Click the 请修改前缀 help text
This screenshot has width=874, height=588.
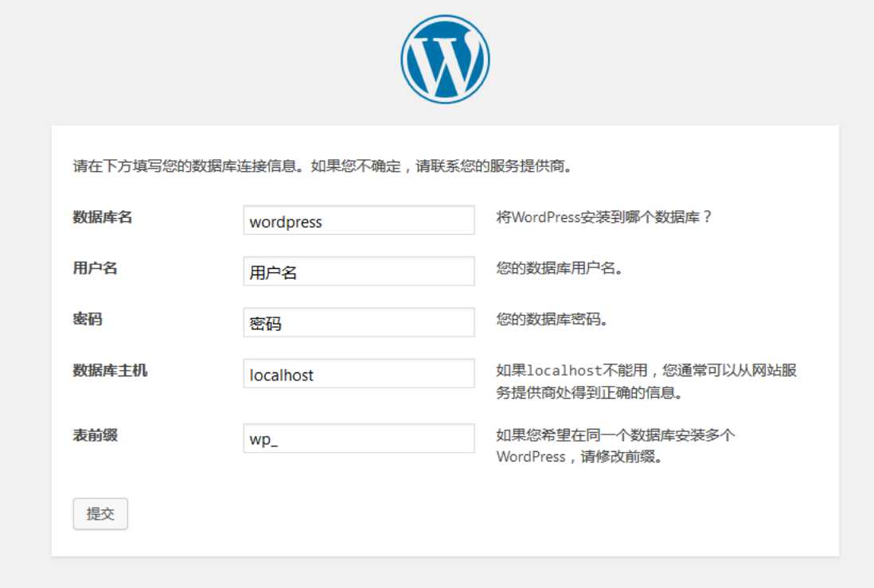(x=615, y=446)
